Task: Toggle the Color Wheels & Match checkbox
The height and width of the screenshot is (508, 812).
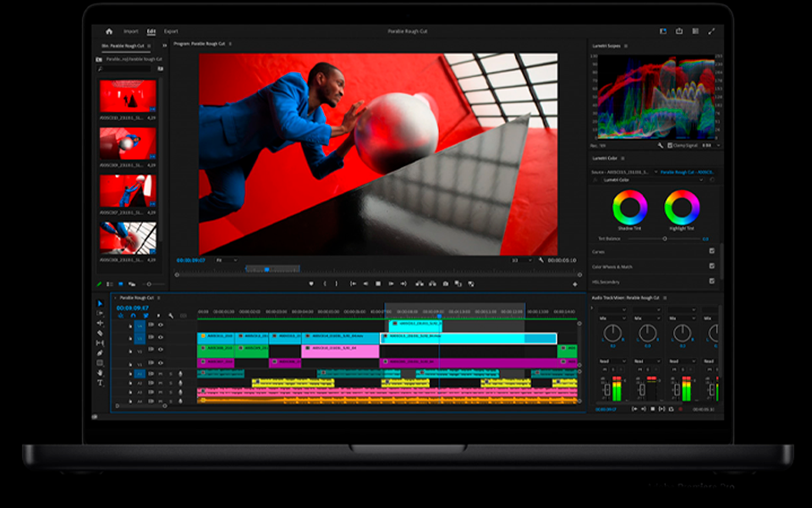Action: coord(711,267)
